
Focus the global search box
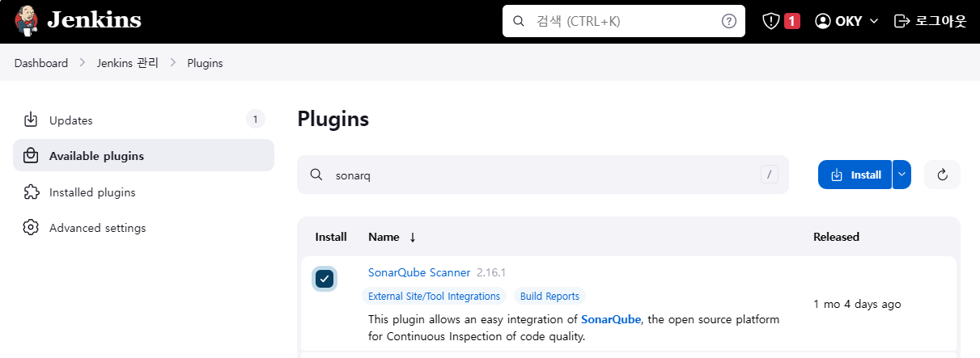click(623, 21)
